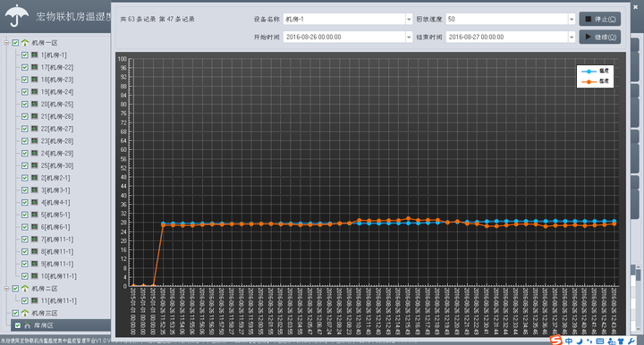Click the 宏物联机房温湿度 title text
Viewport: 644px width, 345px height.
click(74, 16)
